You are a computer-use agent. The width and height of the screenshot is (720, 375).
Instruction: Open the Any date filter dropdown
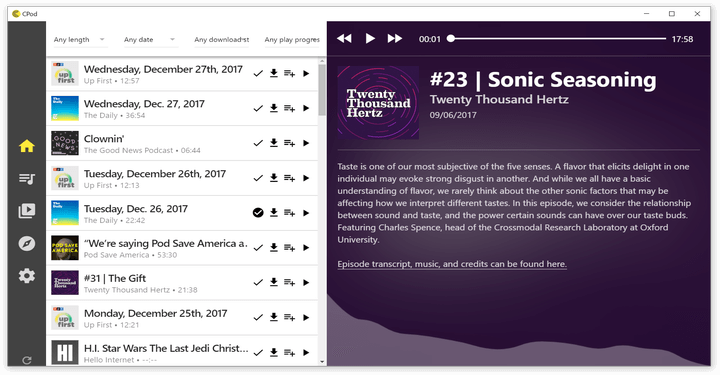point(151,39)
